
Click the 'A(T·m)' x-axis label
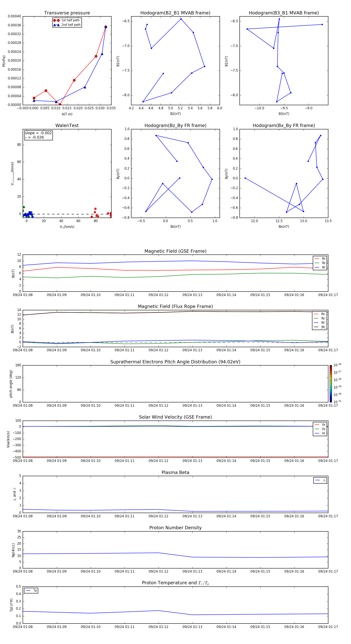pos(67,114)
